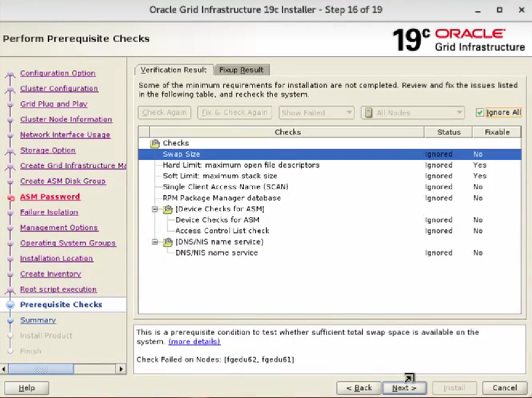Click the Yes fixable value for Hard Limit
Image resolution: width=532 pixels, height=398 pixels.
[479, 165]
